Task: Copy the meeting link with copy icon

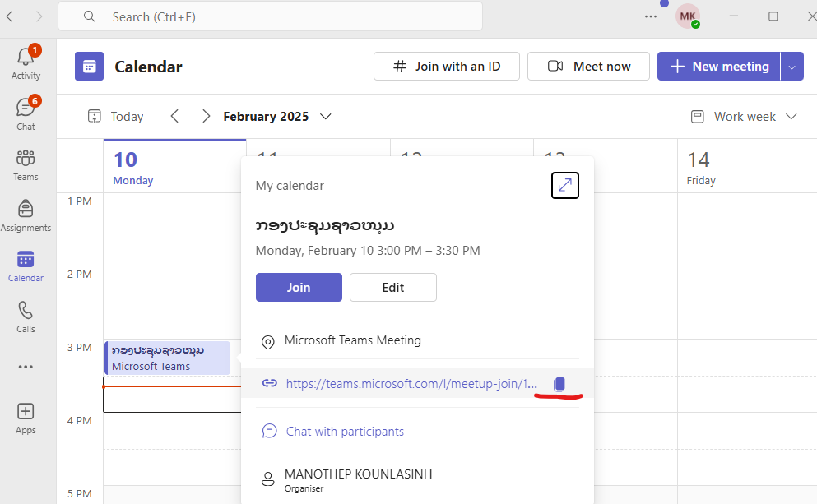Action: [x=559, y=384]
